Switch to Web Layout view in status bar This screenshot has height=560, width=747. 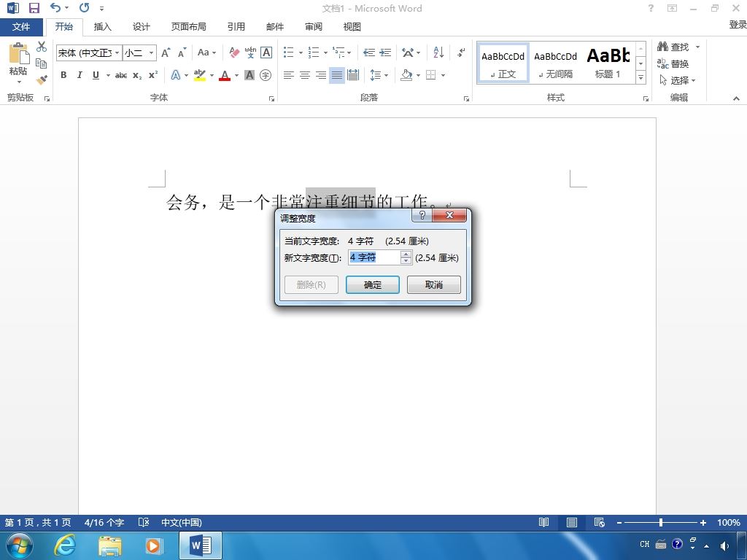click(600, 522)
